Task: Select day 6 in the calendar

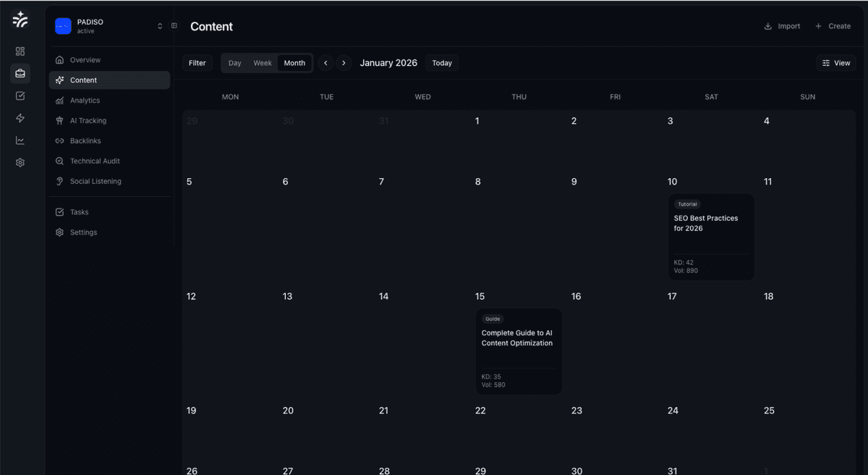Action: (x=326, y=228)
